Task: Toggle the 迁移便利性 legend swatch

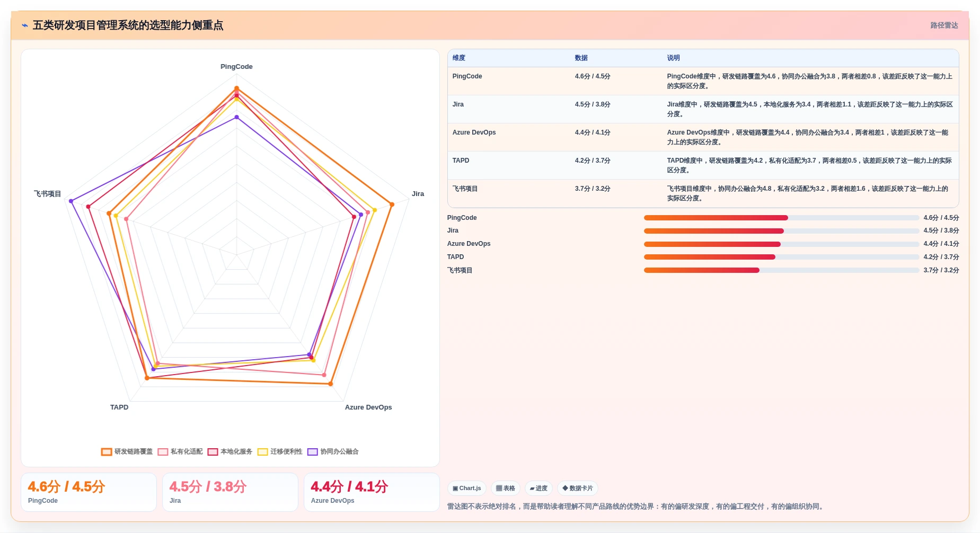Action: pyautogui.click(x=262, y=452)
